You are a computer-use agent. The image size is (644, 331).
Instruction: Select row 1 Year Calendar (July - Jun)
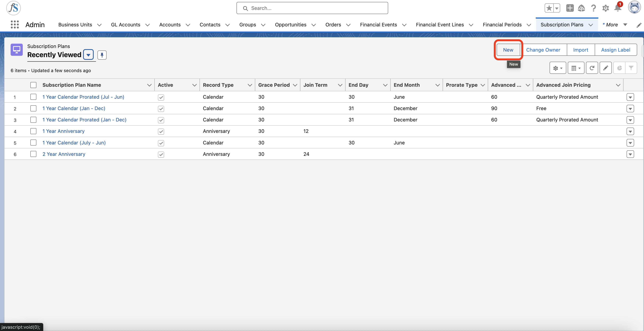click(x=33, y=143)
